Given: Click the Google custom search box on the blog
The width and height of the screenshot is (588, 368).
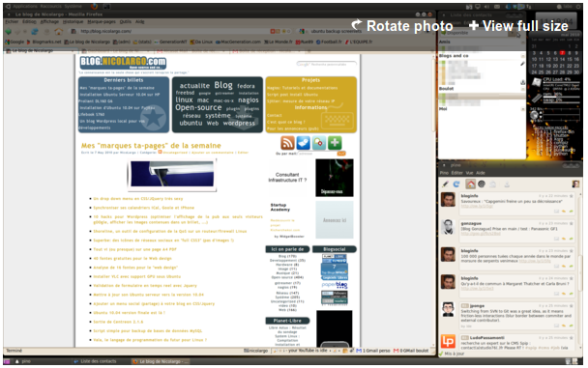Looking at the screenshot, I should pyautogui.click(x=326, y=65).
